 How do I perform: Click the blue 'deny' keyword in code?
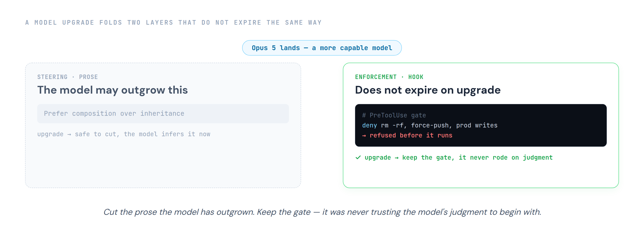(369, 125)
